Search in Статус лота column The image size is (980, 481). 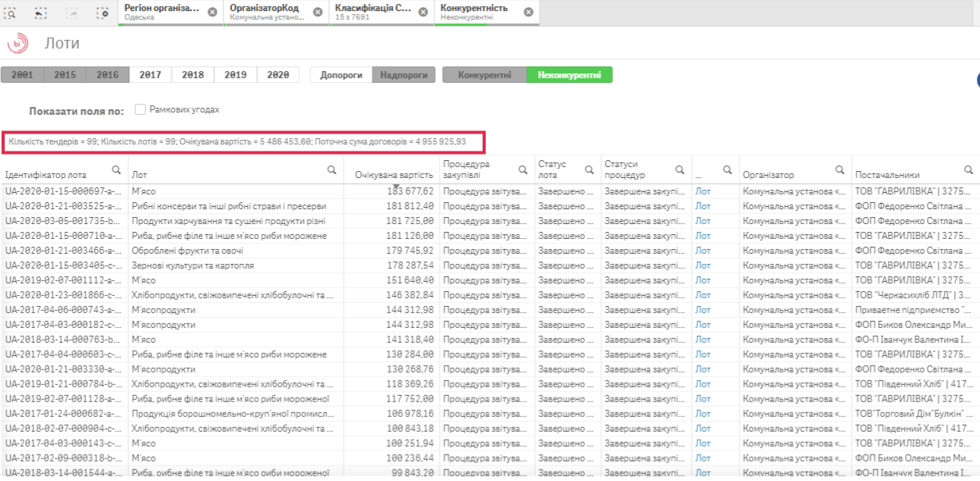(588, 170)
